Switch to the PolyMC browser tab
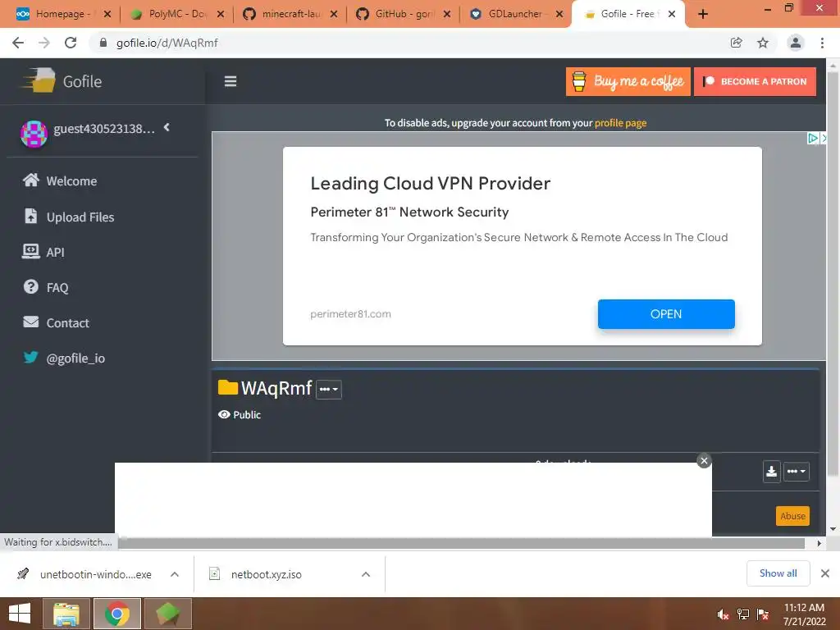 (176, 14)
